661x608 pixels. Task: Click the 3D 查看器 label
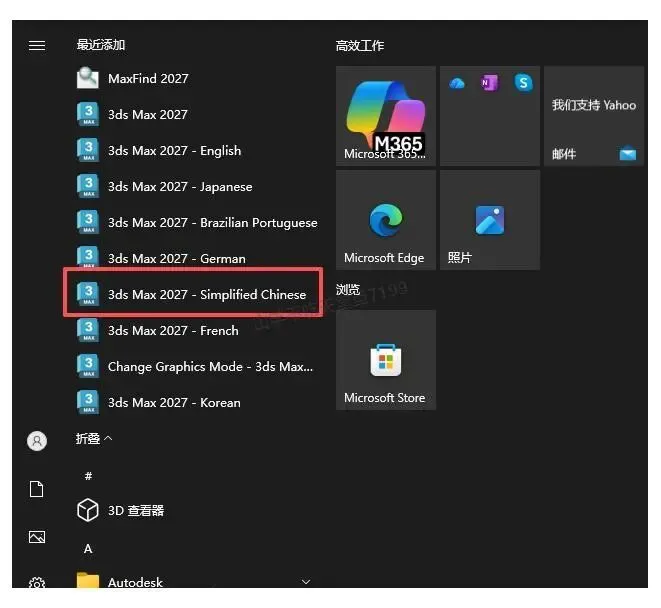click(136, 511)
